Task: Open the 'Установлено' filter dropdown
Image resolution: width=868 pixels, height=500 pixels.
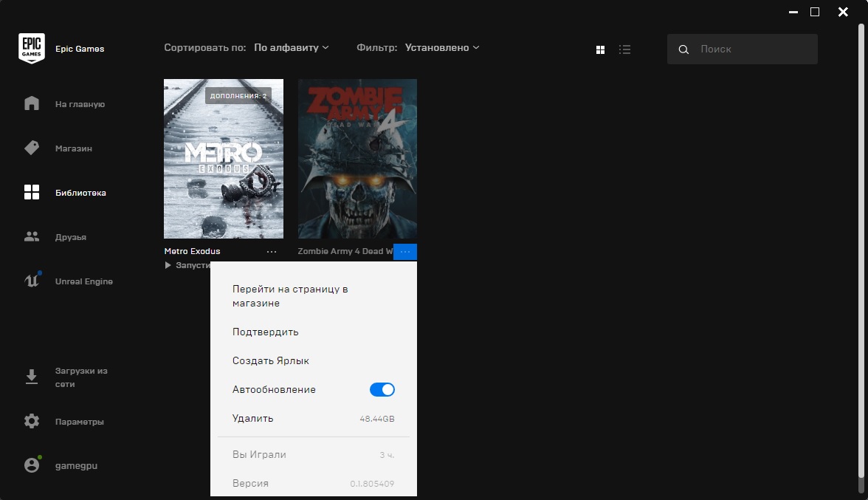Action: click(x=441, y=47)
